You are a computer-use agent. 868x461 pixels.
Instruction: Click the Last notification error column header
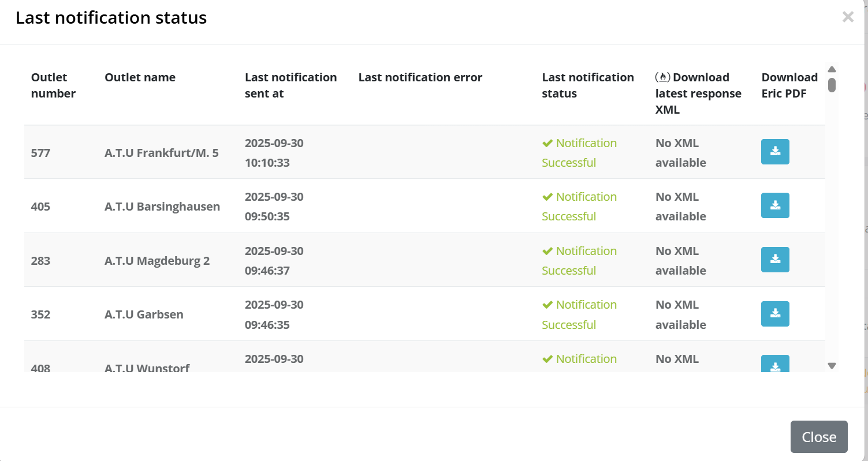[x=420, y=77]
